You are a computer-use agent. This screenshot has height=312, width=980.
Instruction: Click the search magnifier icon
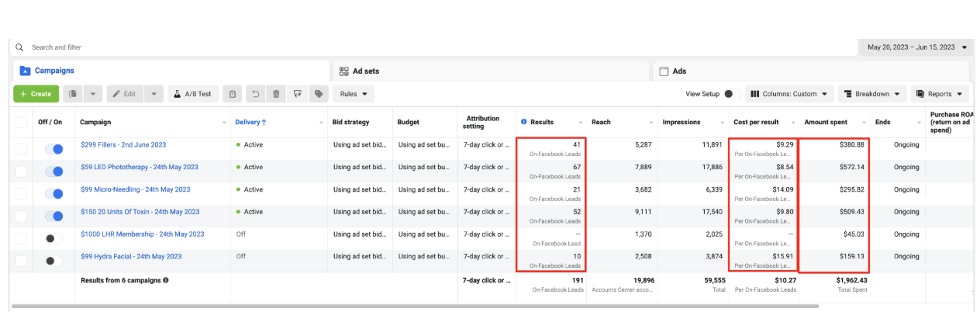click(19, 47)
